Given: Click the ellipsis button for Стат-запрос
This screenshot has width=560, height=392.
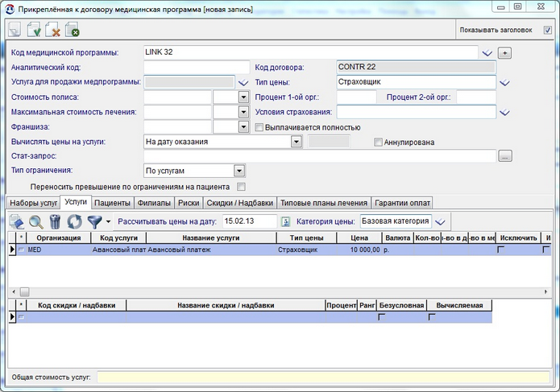Looking at the screenshot, I should tap(504, 156).
